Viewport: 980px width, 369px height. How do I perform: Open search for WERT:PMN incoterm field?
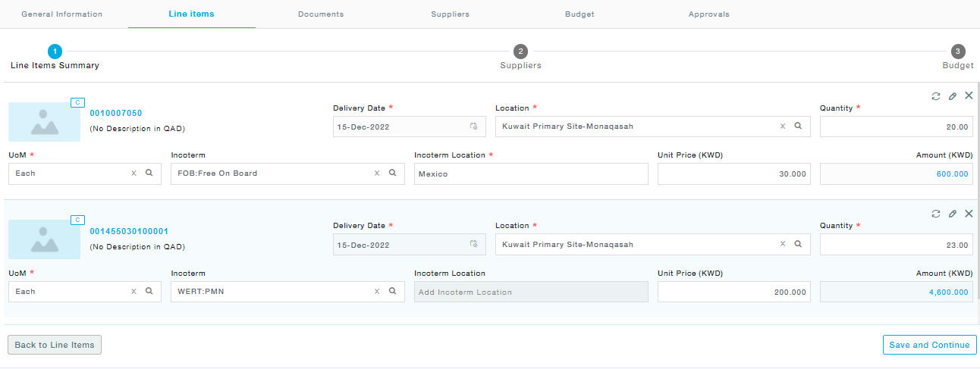click(x=392, y=291)
